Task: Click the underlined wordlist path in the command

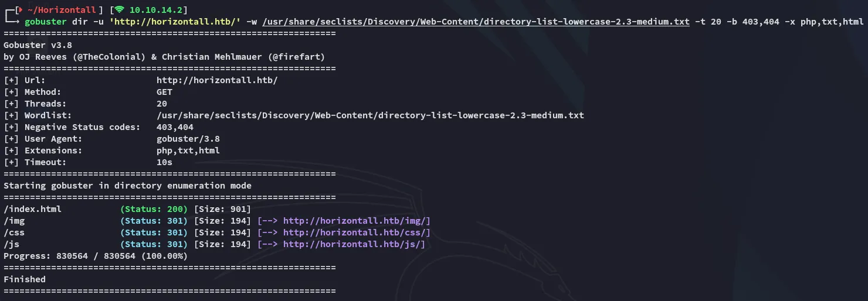Action: pyautogui.click(x=476, y=22)
